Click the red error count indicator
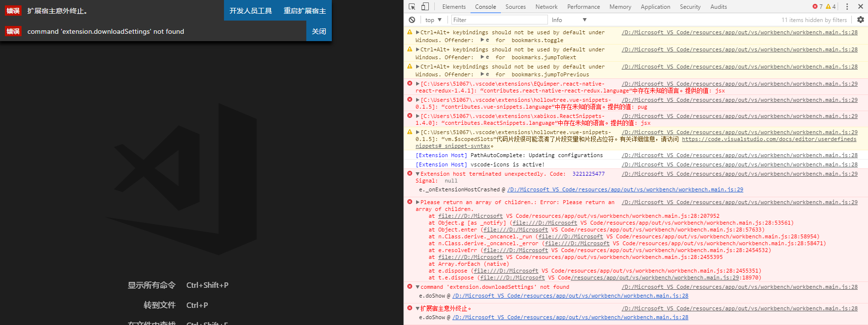This screenshot has width=868, height=325. click(x=818, y=6)
